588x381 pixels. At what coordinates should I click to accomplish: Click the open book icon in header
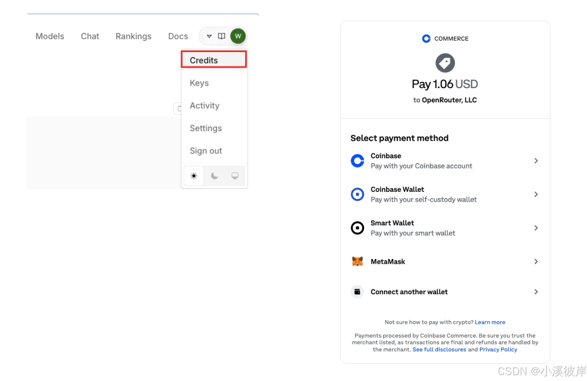point(222,36)
